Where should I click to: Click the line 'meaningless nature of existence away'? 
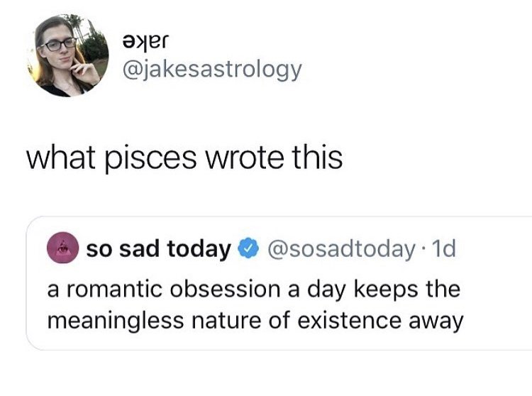point(255,320)
